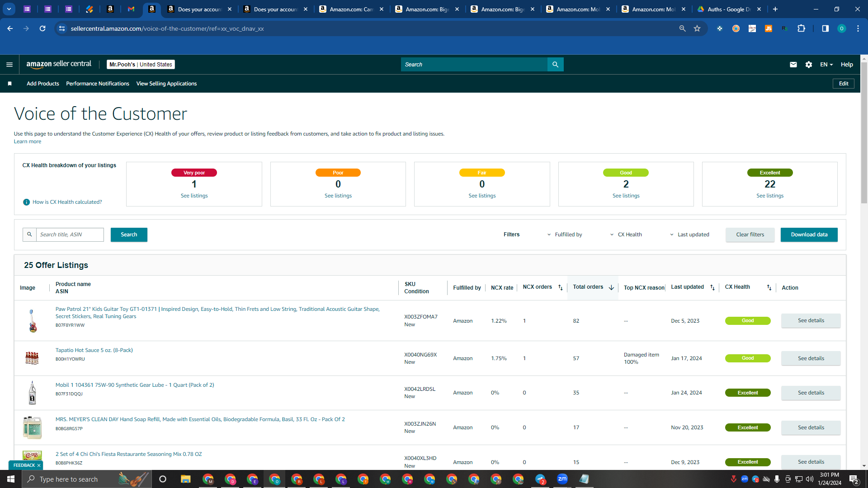Open the Seller Central settings gear
This screenshot has height=488, width=868.
tap(809, 65)
